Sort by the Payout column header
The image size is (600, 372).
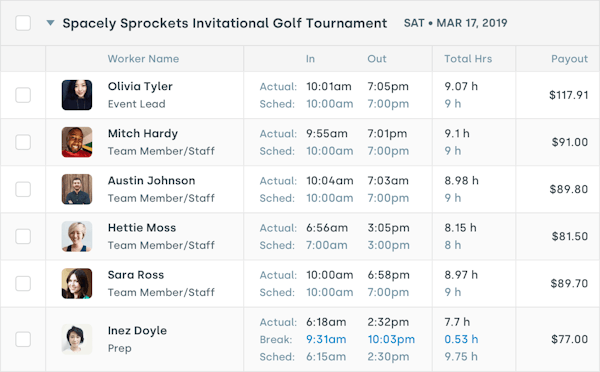(569, 59)
